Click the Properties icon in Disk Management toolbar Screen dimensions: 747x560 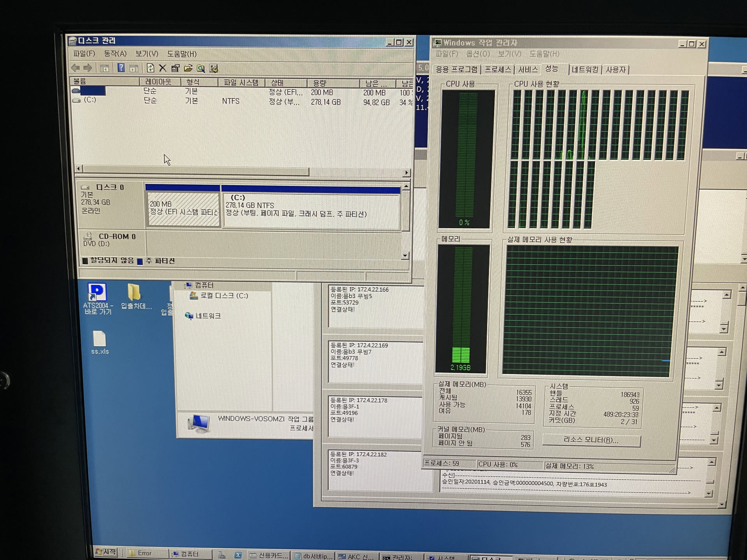click(175, 68)
